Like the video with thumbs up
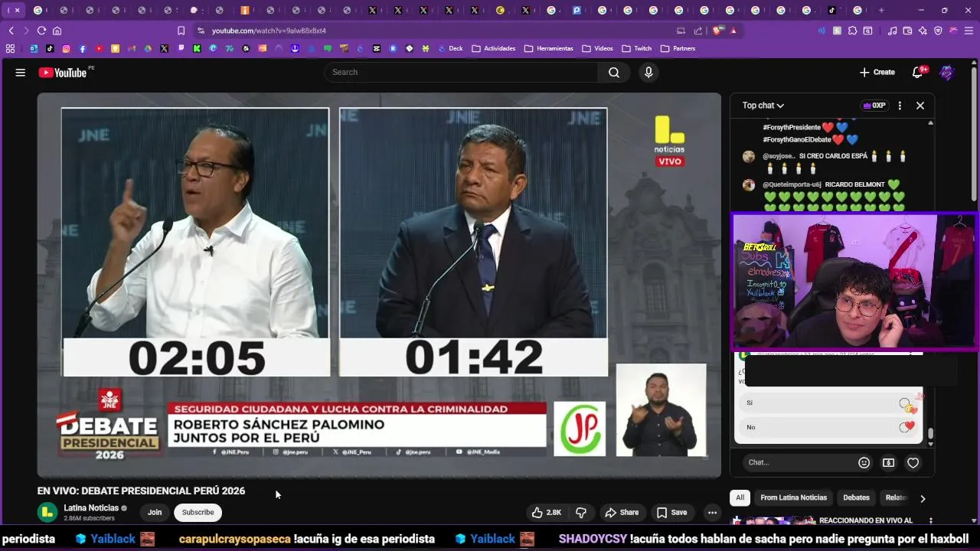This screenshot has height=551, width=980. pyautogui.click(x=547, y=513)
